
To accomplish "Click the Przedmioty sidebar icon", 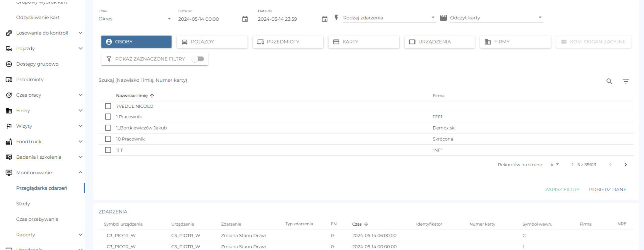I will click(9, 80).
